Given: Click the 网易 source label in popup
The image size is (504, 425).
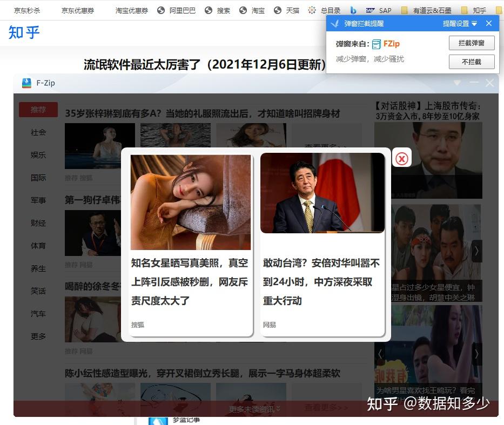Looking at the screenshot, I should pos(270,325).
